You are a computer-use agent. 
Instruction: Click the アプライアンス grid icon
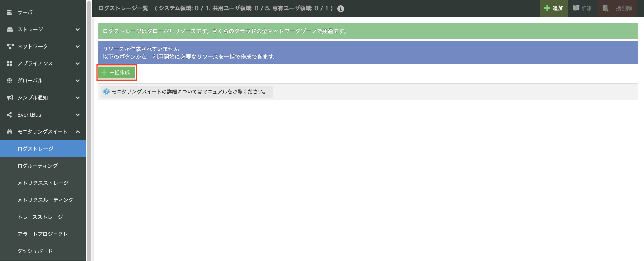(10, 64)
